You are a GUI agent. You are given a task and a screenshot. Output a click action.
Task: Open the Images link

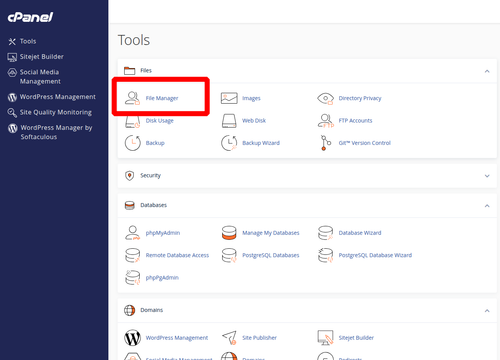tap(251, 98)
